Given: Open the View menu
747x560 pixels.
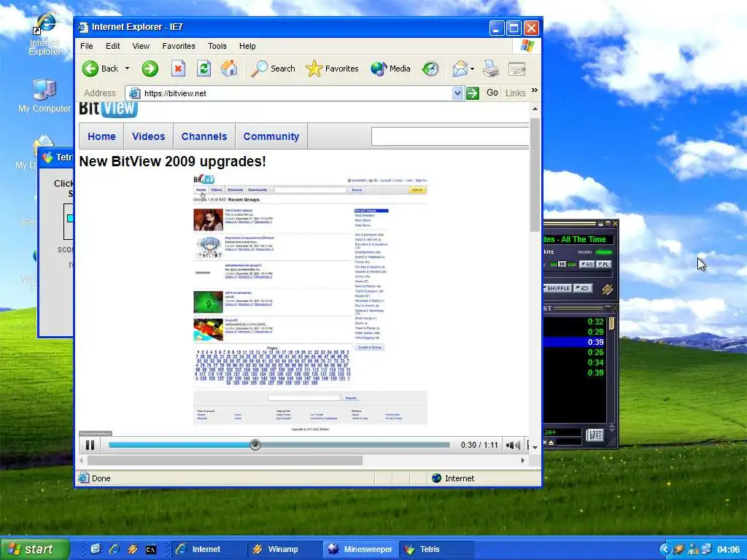Looking at the screenshot, I should tap(141, 46).
